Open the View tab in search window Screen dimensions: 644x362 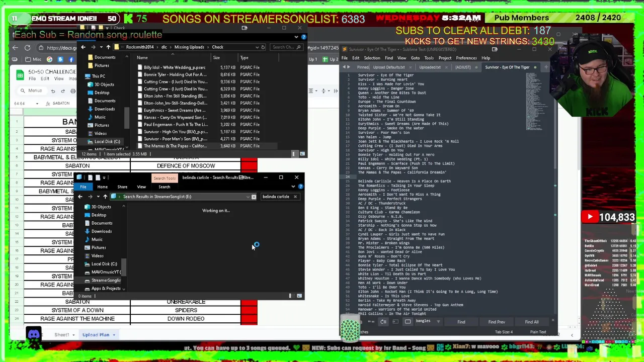click(141, 187)
